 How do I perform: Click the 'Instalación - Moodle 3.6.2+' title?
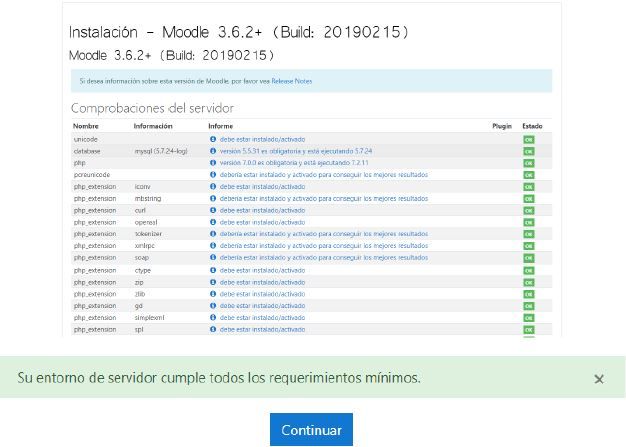(238, 32)
